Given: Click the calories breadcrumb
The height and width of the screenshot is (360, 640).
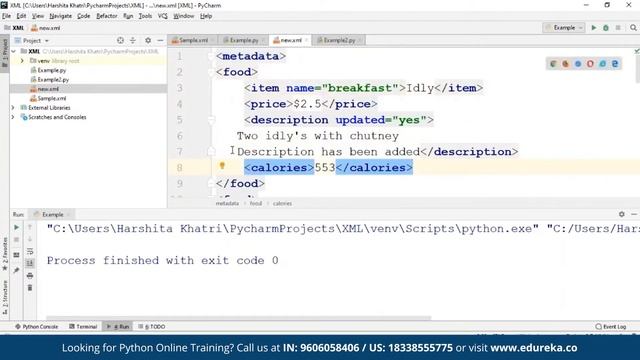Looking at the screenshot, I should 282,203.
